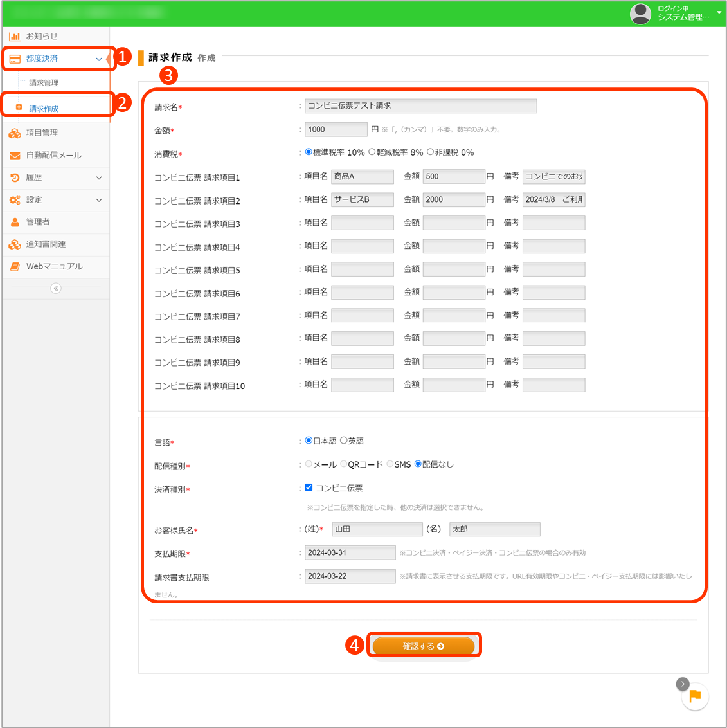
Task: Expand the 履歴 menu chevron
Action: 99,178
